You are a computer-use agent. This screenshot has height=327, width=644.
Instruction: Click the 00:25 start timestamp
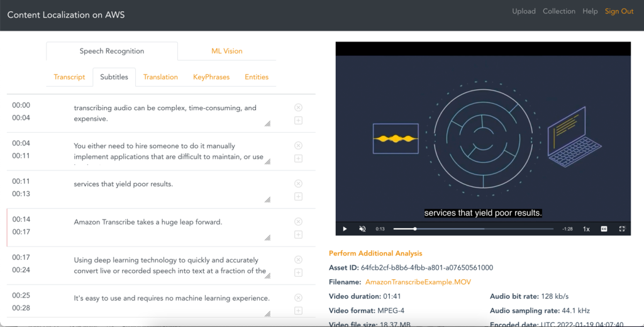21,295
